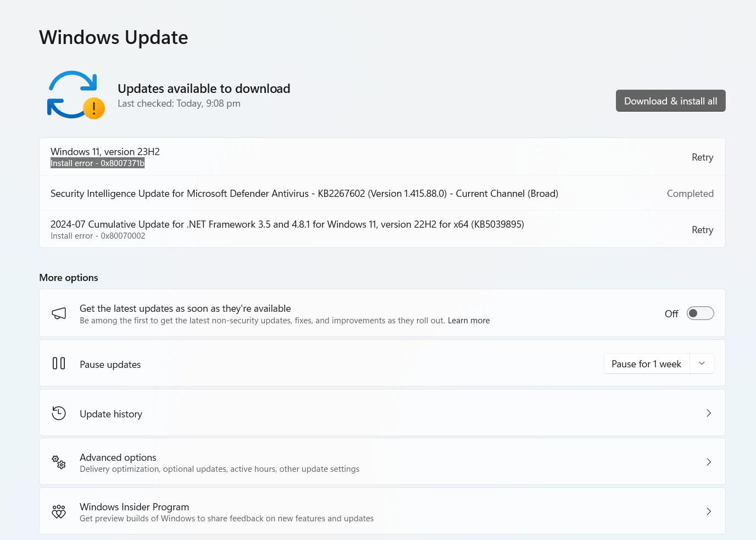This screenshot has width=756, height=540.
Task: Click the Completed status text
Action: [690, 194]
